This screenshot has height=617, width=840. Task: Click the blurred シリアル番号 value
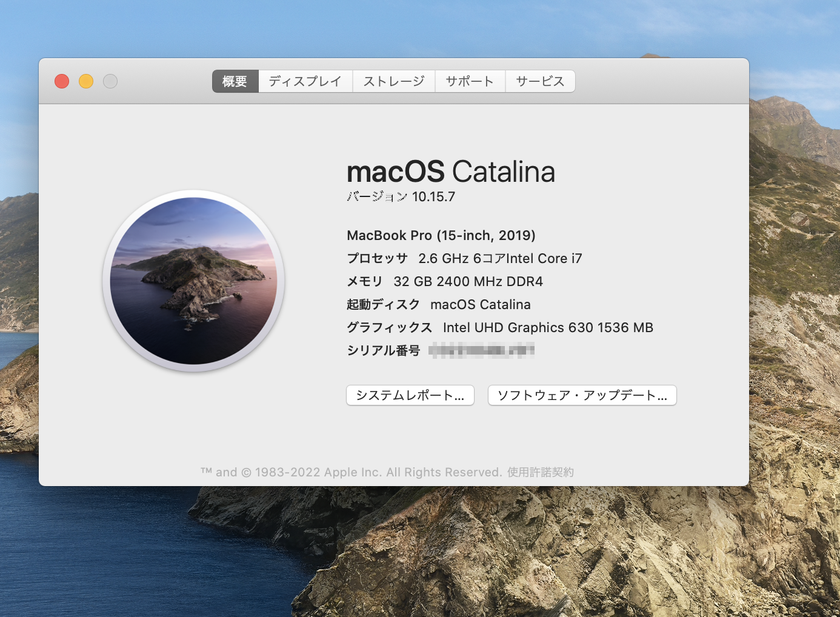[x=481, y=350]
